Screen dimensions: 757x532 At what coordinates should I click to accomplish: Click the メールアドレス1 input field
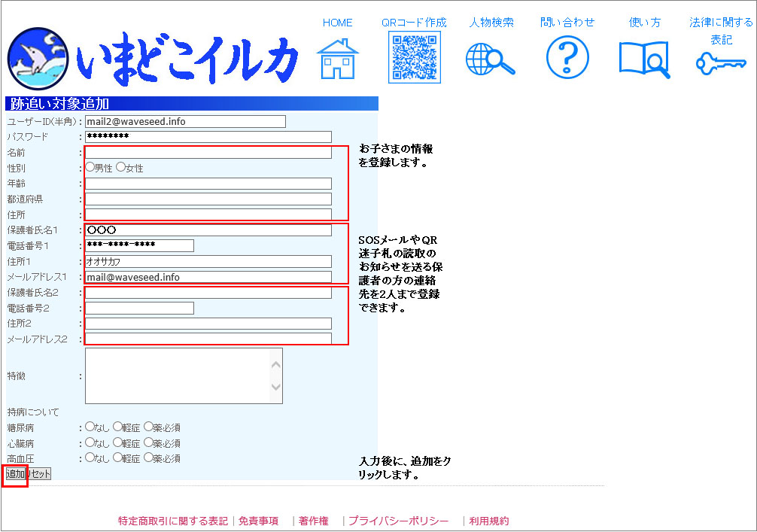208,277
